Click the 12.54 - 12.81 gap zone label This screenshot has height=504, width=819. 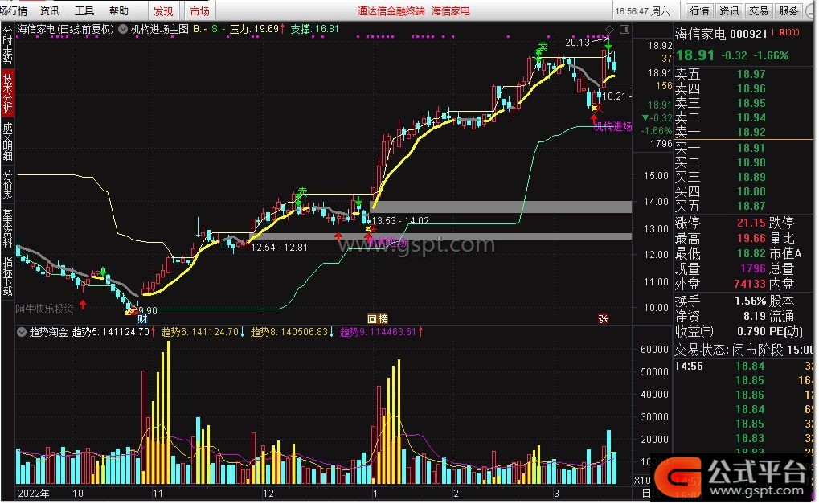[280, 247]
